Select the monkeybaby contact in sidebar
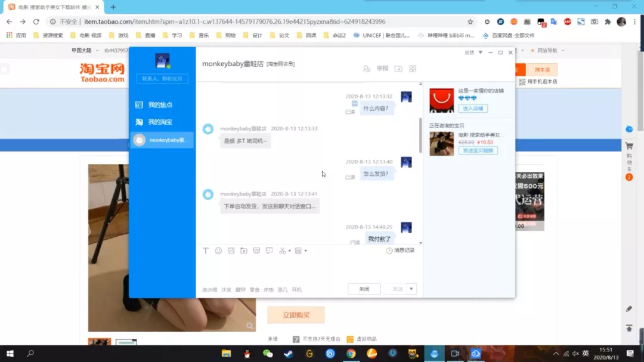The image size is (644, 362). point(162,140)
